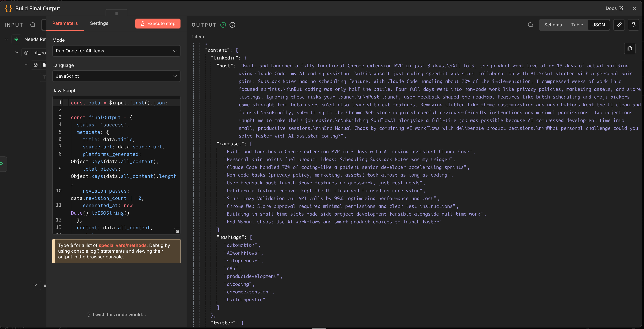Collapse the linkedin tree node
This screenshot has height=329, width=644.
click(26, 65)
